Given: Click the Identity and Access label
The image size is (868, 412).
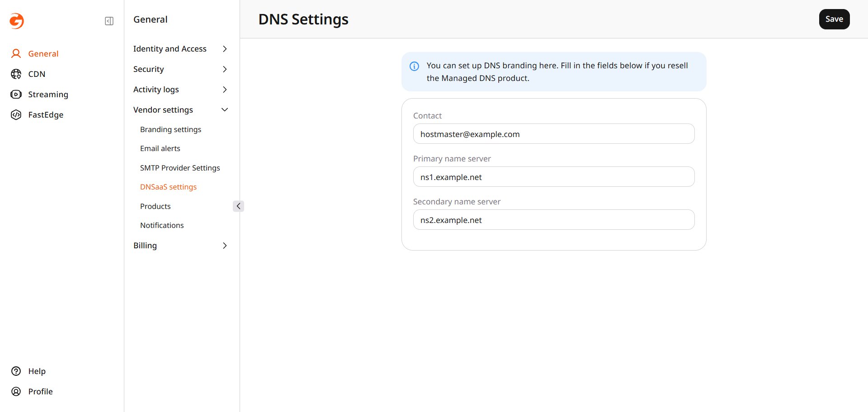Looking at the screenshot, I should pyautogui.click(x=170, y=49).
